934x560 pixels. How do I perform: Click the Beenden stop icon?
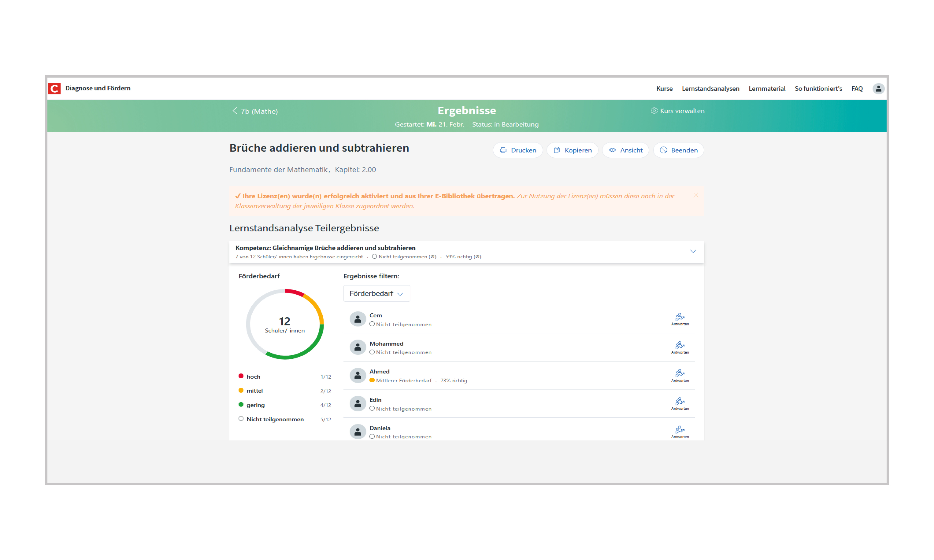tap(664, 150)
